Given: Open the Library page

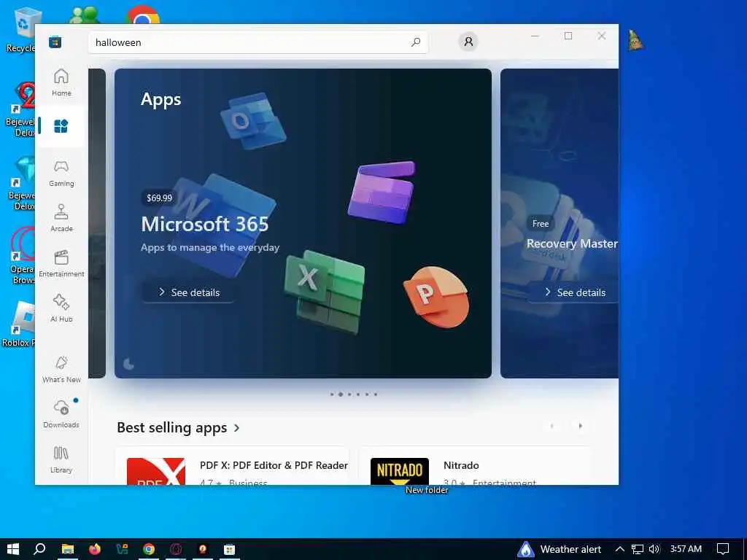Looking at the screenshot, I should pyautogui.click(x=61, y=459).
